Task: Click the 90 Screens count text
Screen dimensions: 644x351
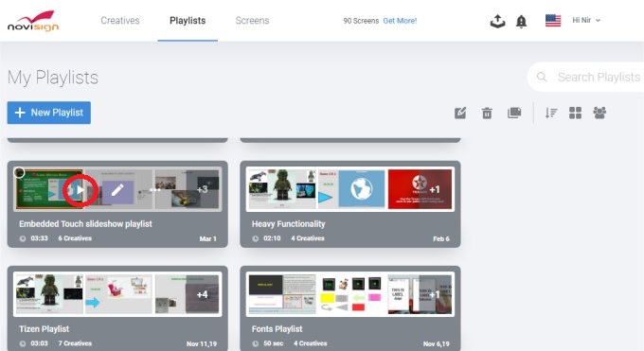Action: coord(361,21)
